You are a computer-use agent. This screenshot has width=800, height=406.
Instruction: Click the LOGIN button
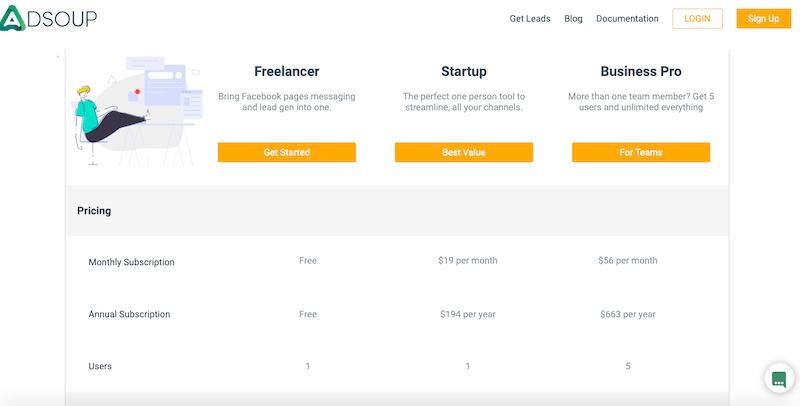(x=697, y=18)
